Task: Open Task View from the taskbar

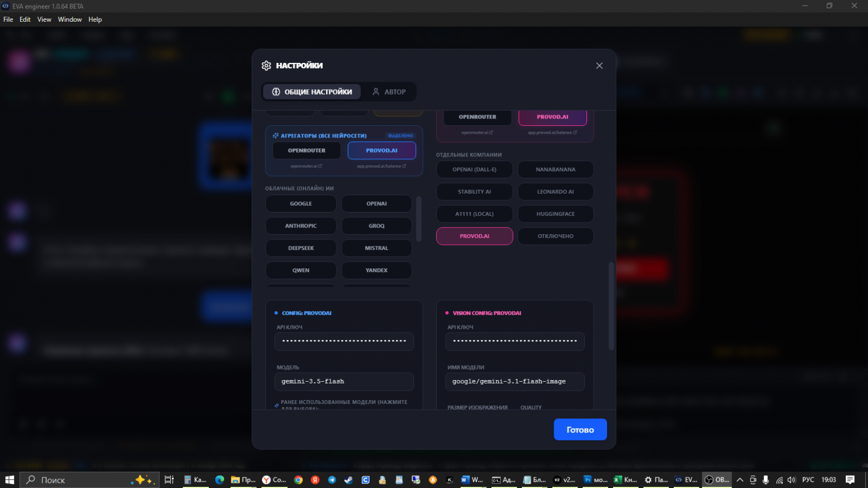Action: pos(169,480)
